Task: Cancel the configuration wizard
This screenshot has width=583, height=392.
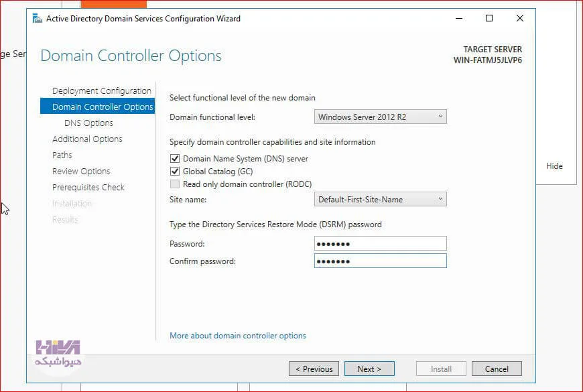Action: 497,369
